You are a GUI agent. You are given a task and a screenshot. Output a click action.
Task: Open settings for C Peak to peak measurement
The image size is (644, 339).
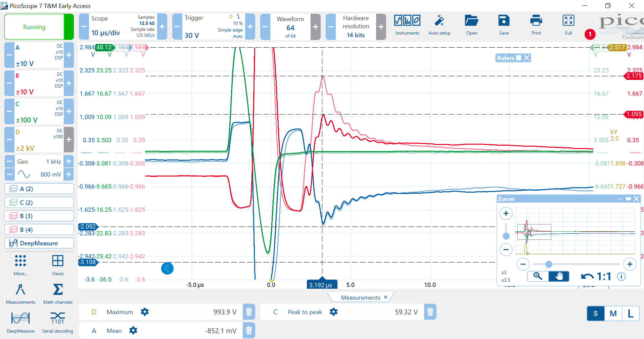[x=333, y=312]
